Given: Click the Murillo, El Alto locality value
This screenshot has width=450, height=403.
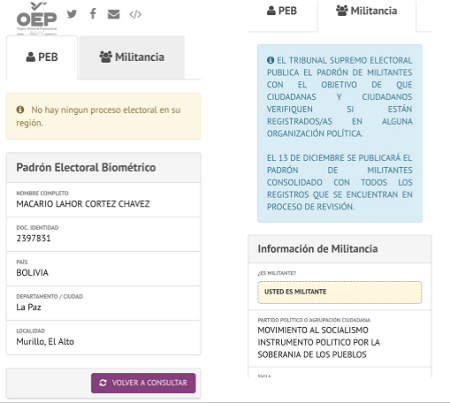Looking at the screenshot, I should tap(45, 342).
